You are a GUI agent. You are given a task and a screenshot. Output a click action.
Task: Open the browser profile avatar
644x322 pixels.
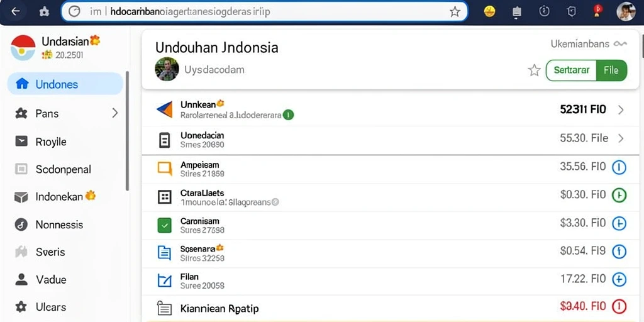point(626,11)
